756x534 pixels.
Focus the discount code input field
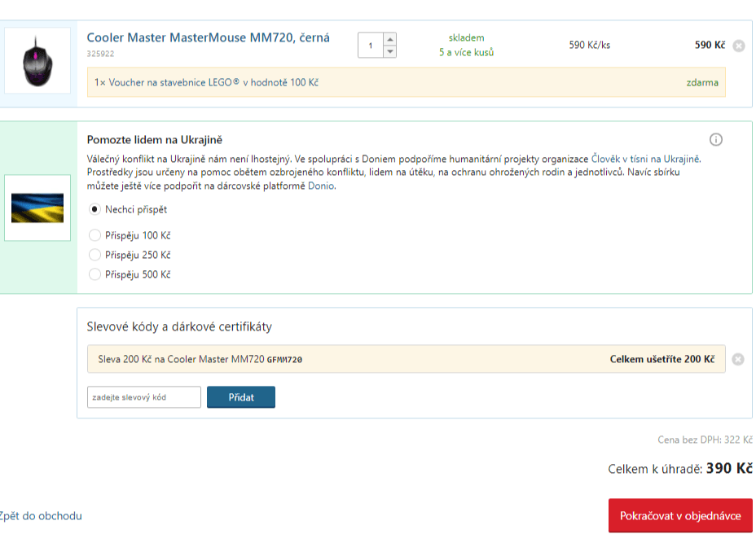pos(144,397)
